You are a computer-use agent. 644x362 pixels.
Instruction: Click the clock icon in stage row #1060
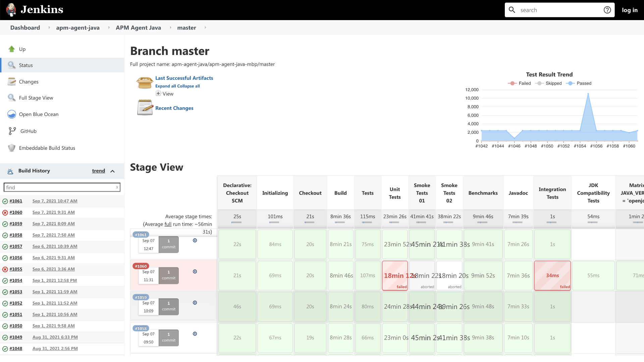click(195, 271)
